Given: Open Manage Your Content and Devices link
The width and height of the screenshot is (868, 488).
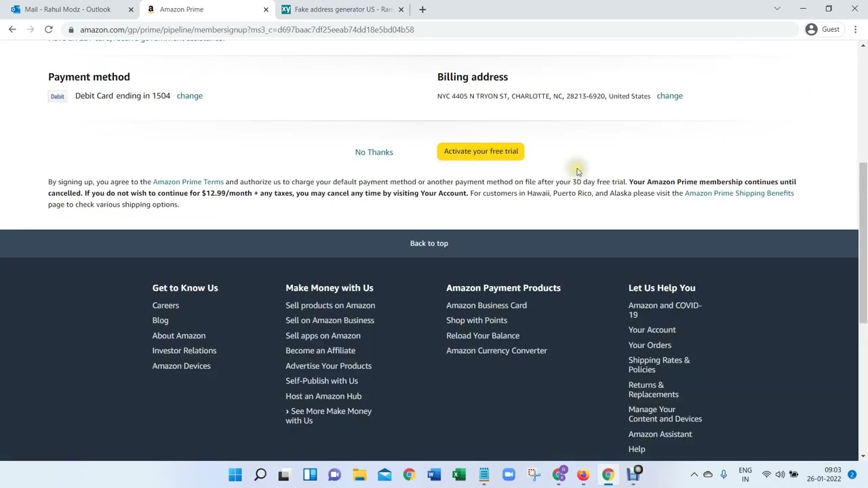Looking at the screenshot, I should click(665, 414).
